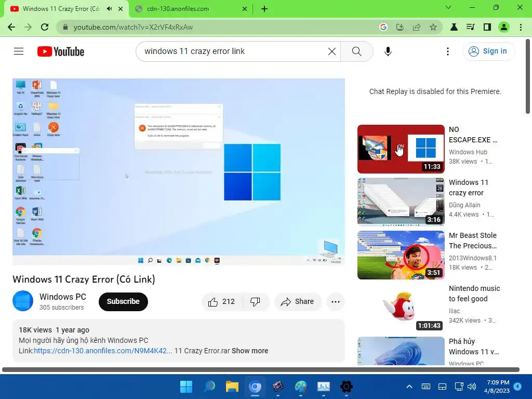The image size is (532, 399).
Task: Open the Windows Start menu
Action: pos(186,387)
